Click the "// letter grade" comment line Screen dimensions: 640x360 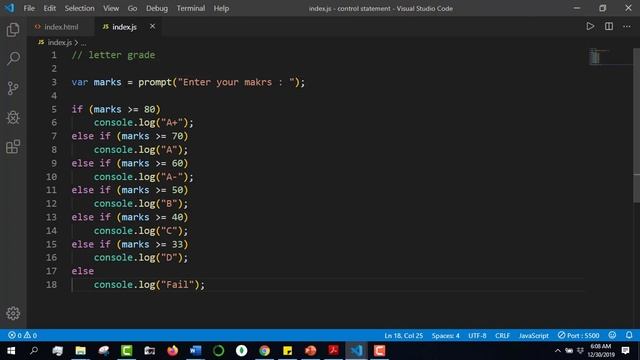tap(113, 55)
